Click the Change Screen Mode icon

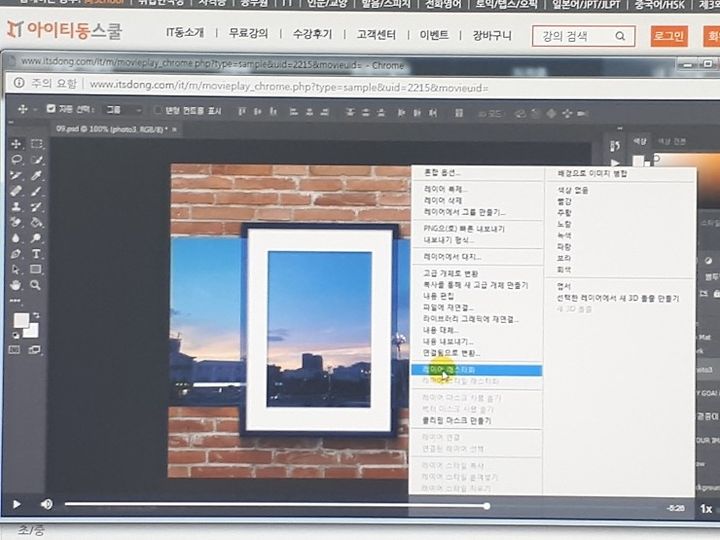click(34, 350)
